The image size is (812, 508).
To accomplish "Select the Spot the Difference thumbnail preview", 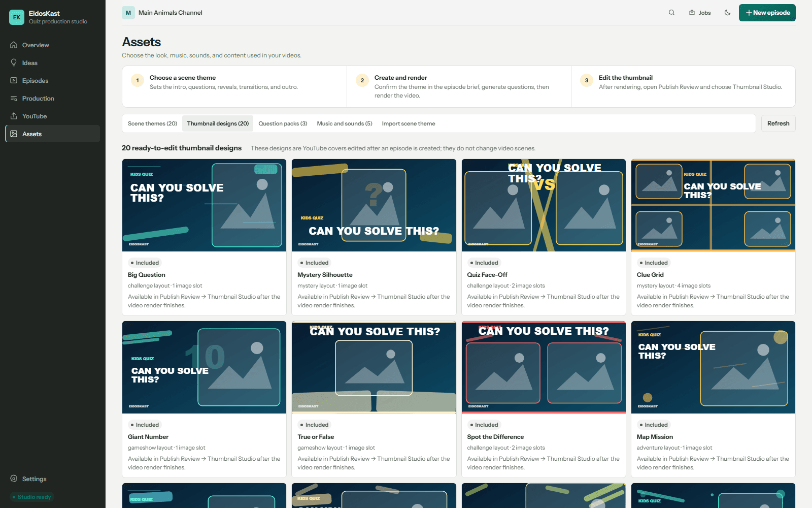I will pos(544,367).
